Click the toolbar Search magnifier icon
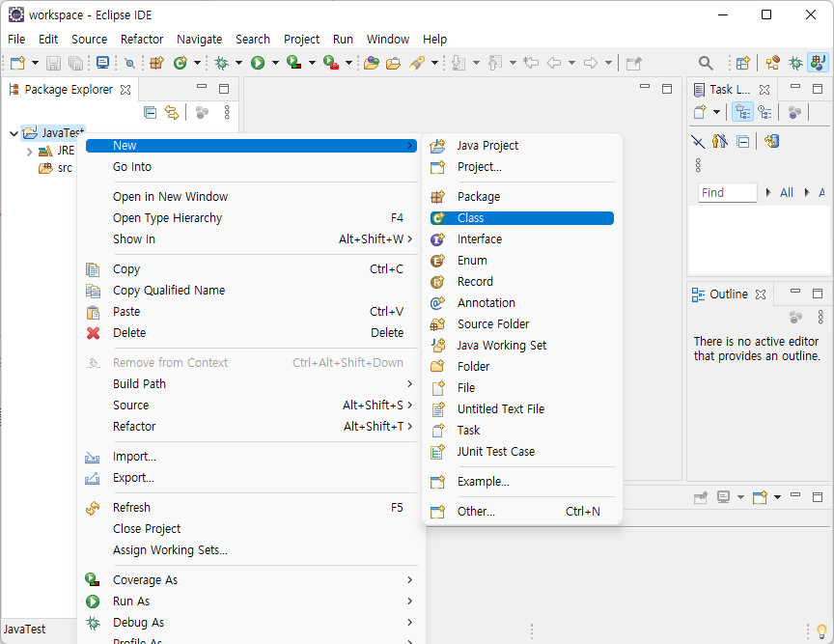 click(x=706, y=64)
